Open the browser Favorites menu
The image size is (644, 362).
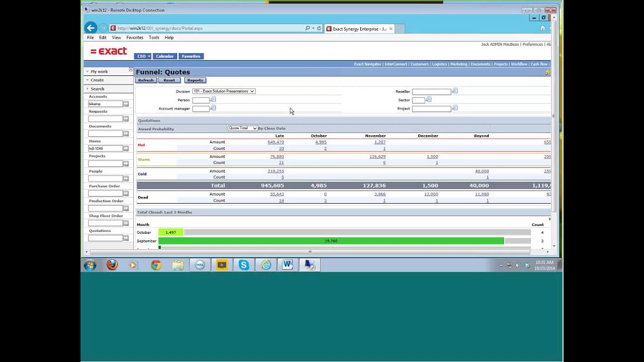pyautogui.click(x=135, y=38)
